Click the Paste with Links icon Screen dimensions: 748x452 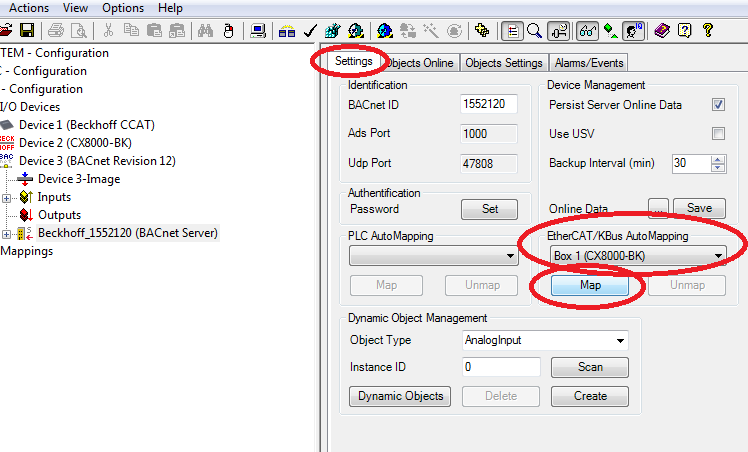point(177,31)
